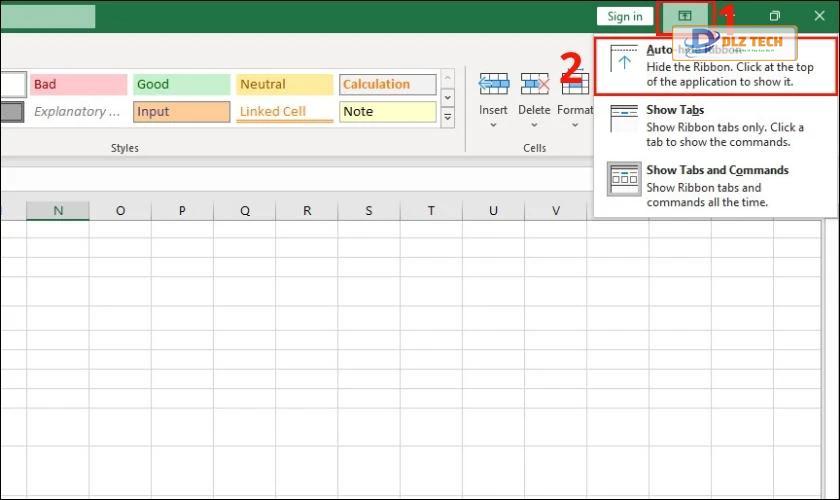Expand the full cell styles gallery
The width and height of the screenshot is (840, 500).
[x=448, y=117]
